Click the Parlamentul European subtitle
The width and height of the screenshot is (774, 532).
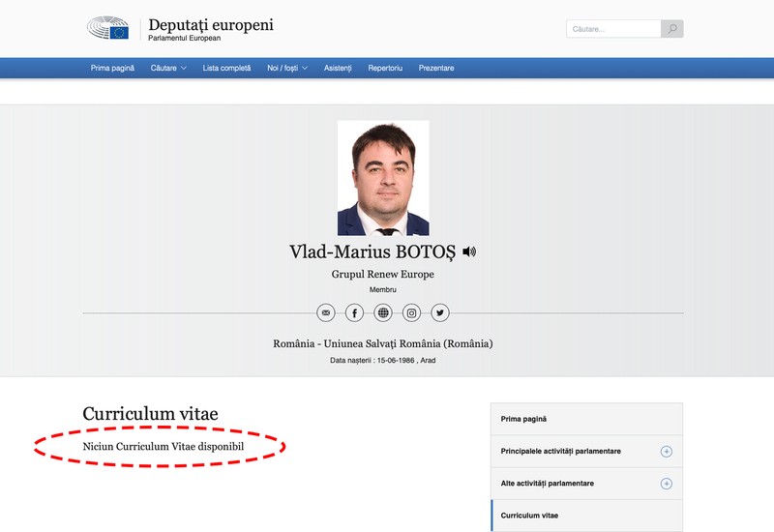[185, 38]
